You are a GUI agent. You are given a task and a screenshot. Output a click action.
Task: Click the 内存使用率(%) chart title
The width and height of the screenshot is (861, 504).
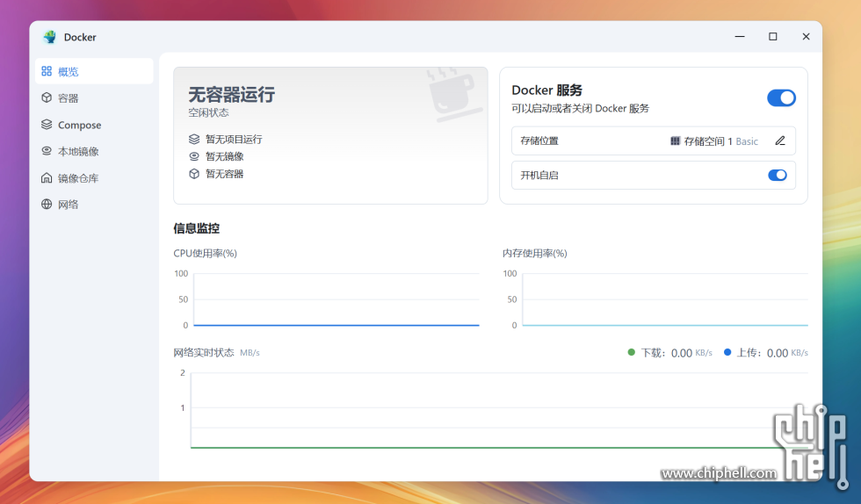[535, 253]
